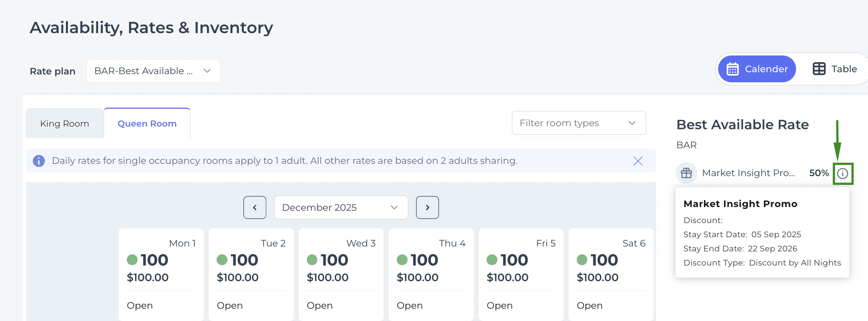Expand the Filter room types dropdown
The height and width of the screenshot is (321, 868).
click(579, 123)
